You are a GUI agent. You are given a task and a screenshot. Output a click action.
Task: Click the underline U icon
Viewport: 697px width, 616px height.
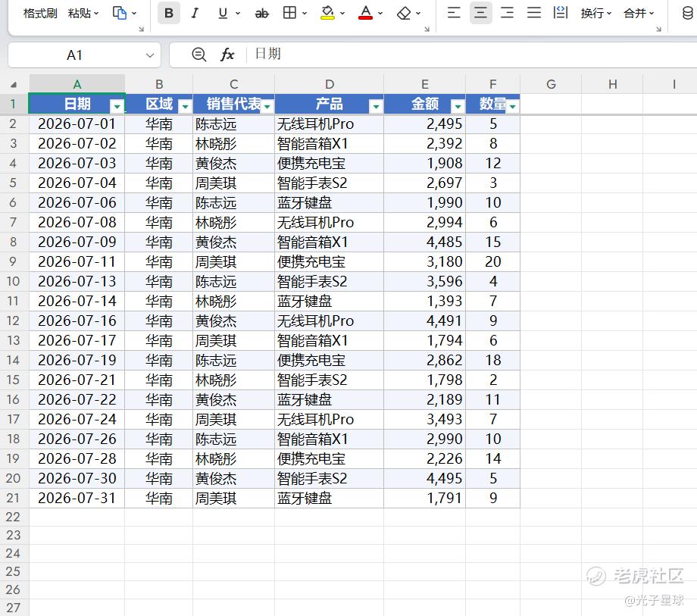coord(223,14)
